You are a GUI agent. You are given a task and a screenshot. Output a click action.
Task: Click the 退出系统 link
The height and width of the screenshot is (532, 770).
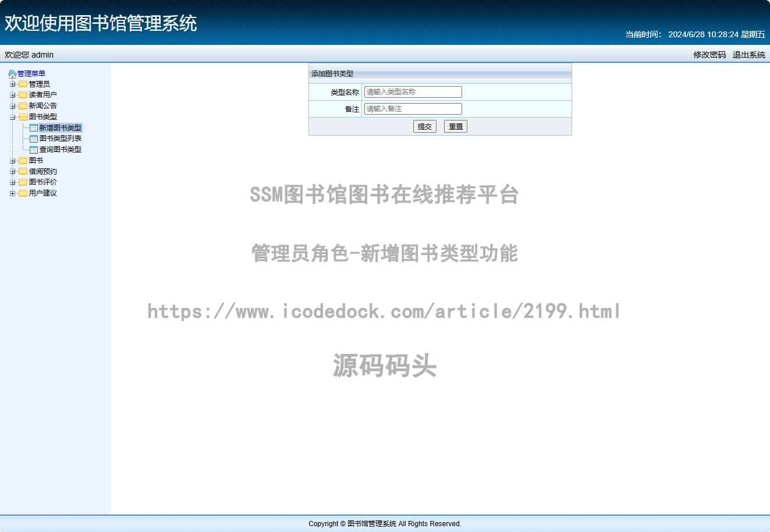pyautogui.click(x=749, y=55)
